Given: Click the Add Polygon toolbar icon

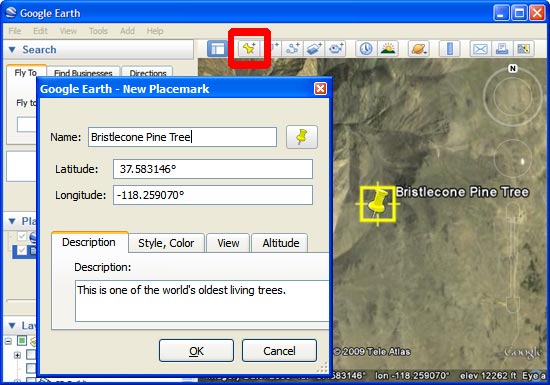Looking at the screenshot, I should (275, 48).
